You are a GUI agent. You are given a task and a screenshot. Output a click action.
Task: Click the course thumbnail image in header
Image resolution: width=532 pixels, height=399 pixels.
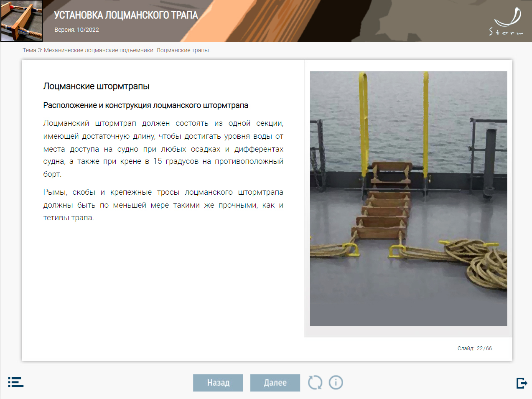tap(22, 21)
